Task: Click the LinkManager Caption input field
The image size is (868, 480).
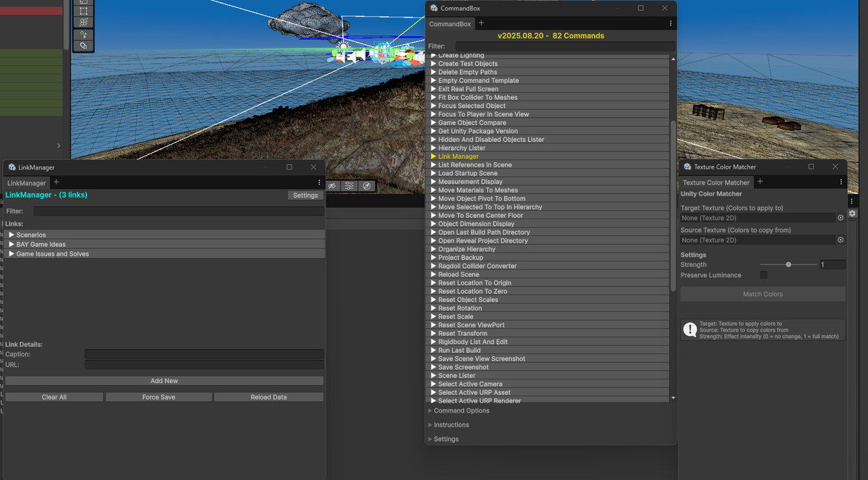Action: 204,354
